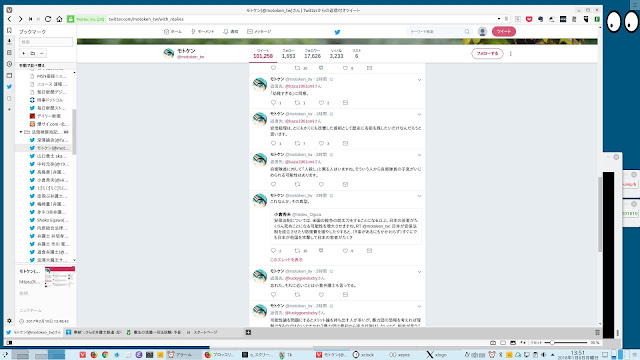The image size is (640, 360).
Task: Add a new web panel
Action: click(9, 109)
